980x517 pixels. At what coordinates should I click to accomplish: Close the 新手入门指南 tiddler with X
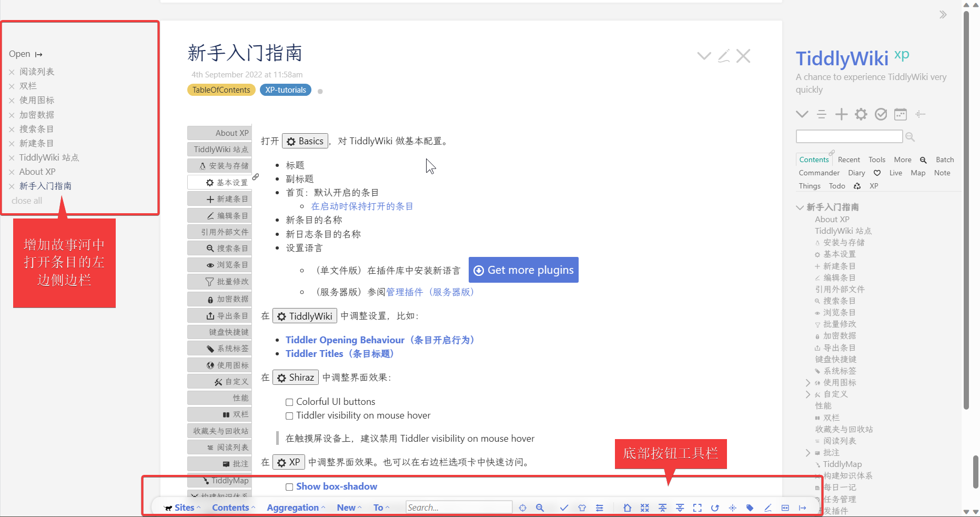pyautogui.click(x=743, y=56)
